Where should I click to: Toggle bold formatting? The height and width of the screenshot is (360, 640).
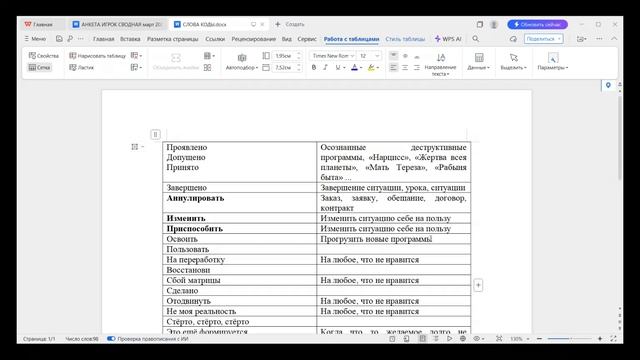pos(313,67)
